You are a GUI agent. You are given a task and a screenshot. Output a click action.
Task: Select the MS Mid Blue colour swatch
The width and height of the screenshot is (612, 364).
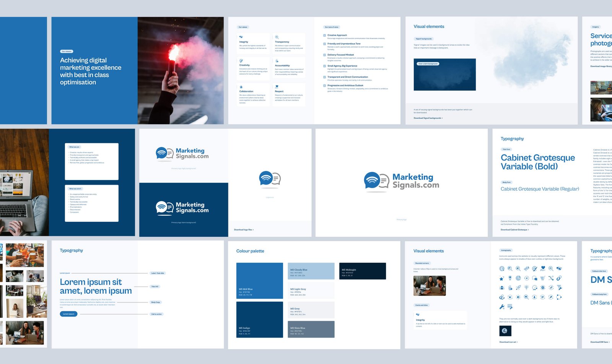[x=260, y=281]
